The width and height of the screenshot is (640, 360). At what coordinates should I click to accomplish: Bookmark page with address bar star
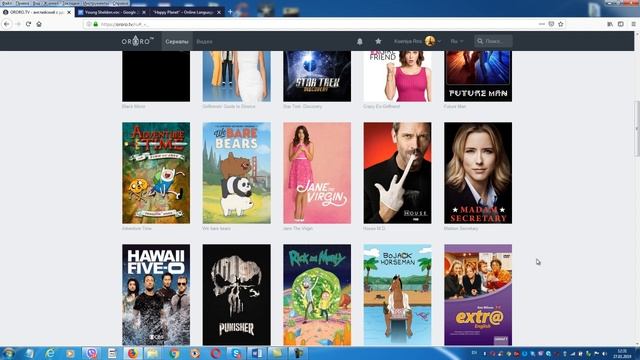(561, 24)
